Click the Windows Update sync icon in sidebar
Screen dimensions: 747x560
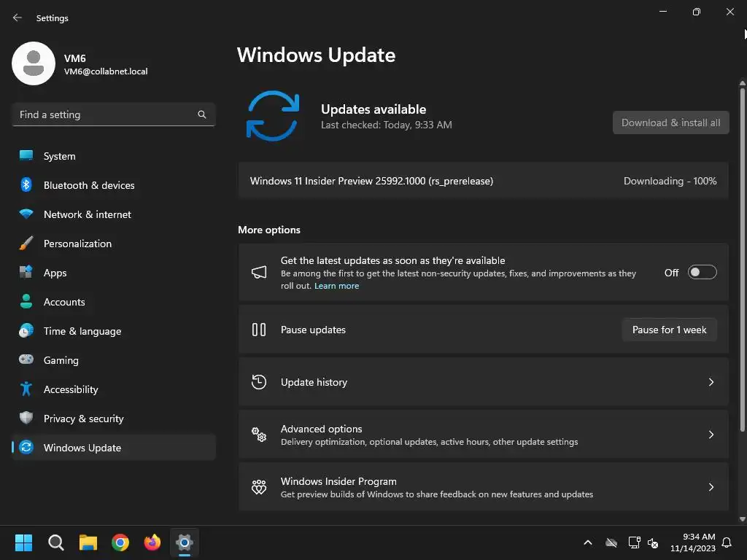(26, 447)
